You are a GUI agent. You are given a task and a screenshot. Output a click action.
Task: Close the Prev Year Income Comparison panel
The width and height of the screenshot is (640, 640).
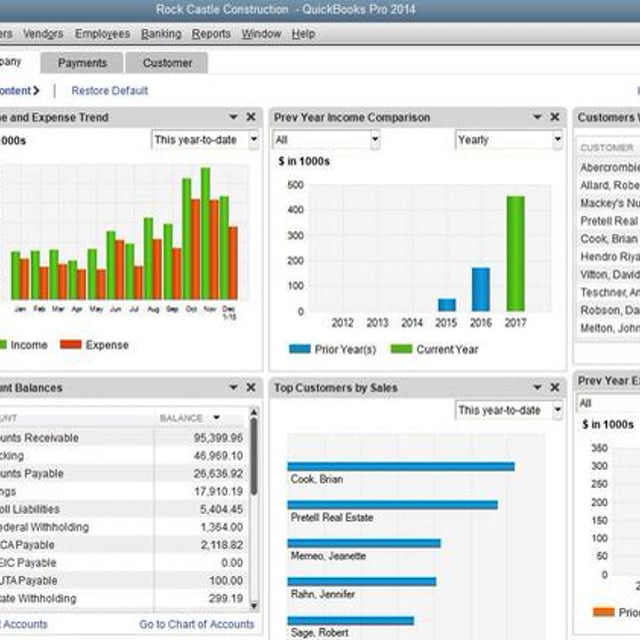[555, 117]
